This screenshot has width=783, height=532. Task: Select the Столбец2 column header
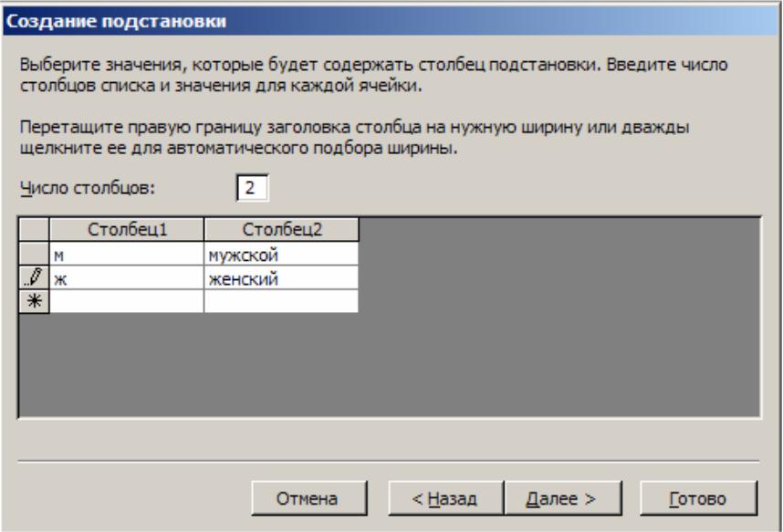click(x=282, y=230)
